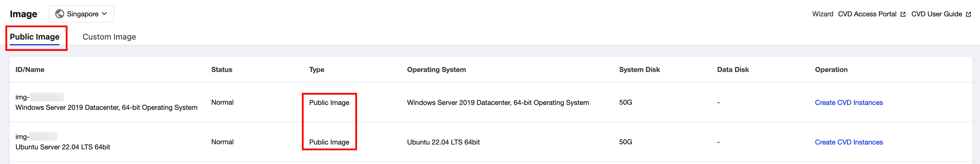Create CVD Instances for Ubuntu 22.04
The image size is (980, 164).
[848, 142]
